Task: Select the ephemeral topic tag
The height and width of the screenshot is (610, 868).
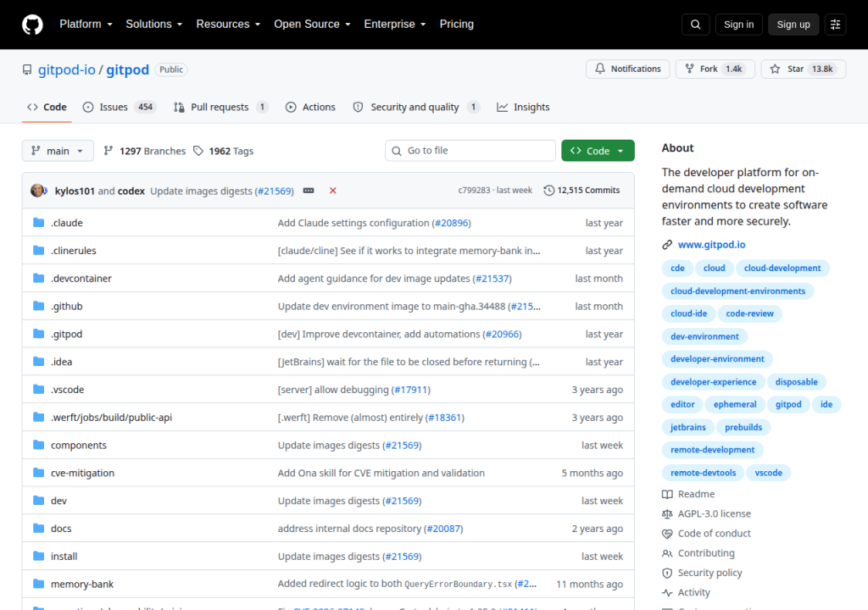Action: coord(735,405)
